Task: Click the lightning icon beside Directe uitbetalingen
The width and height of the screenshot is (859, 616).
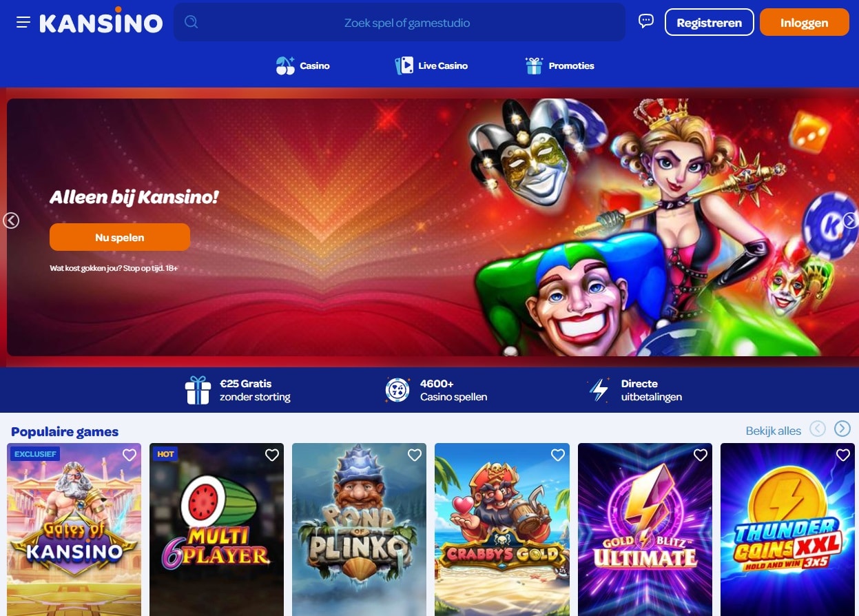Action: (x=599, y=390)
